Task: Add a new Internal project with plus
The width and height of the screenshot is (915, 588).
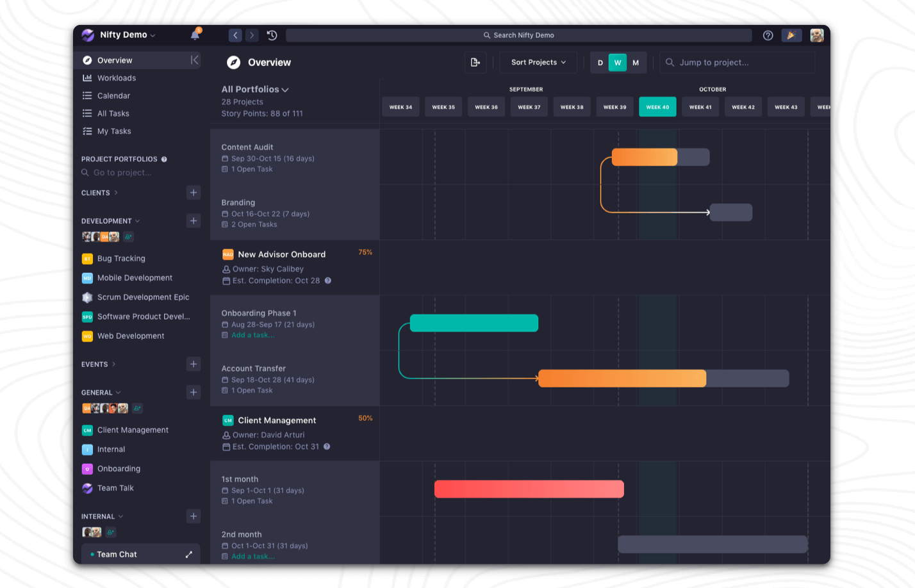Action: tap(194, 516)
